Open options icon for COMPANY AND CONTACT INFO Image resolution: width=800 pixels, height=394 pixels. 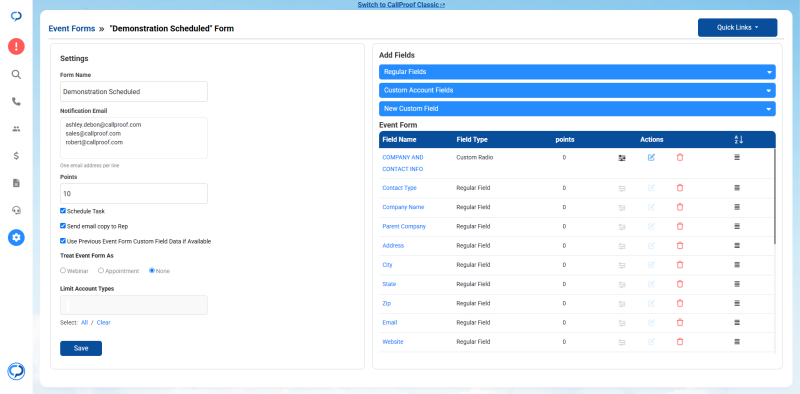tap(621, 158)
